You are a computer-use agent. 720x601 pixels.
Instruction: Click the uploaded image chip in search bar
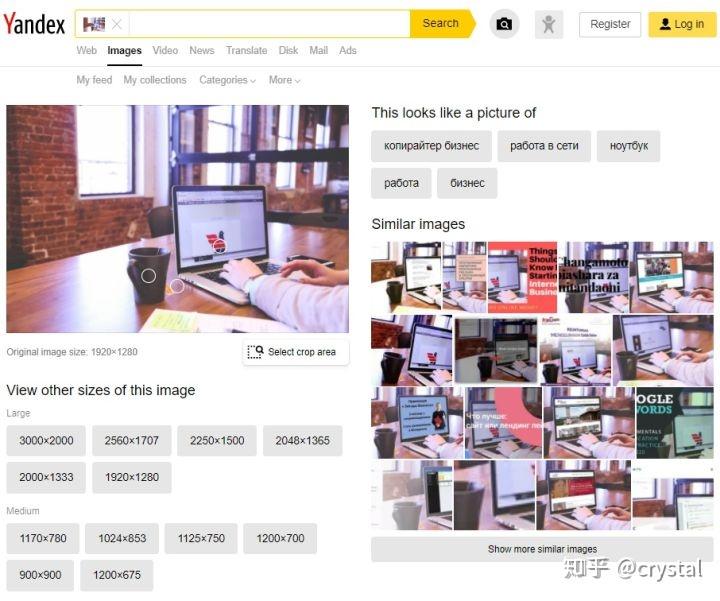click(94, 24)
